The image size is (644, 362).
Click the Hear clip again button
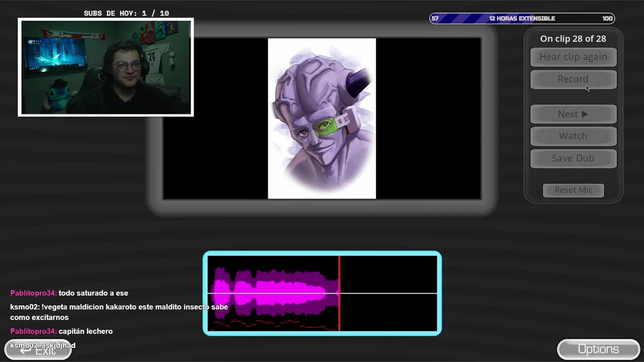573,57
